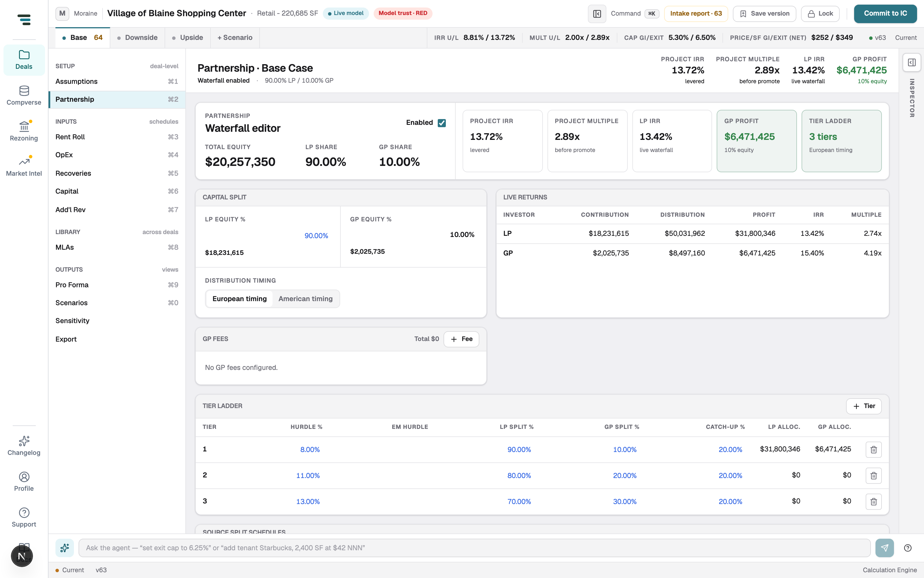Image resolution: width=924 pixels, height=578 pixels.
Task: Click LP row distribution $50,031,962
Action: coord(685,234)
